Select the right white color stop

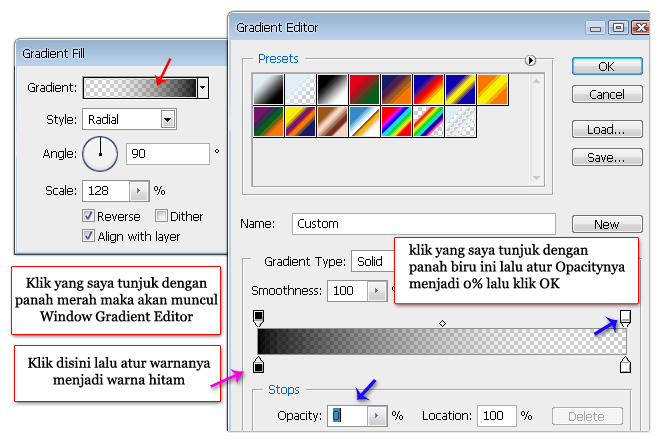point(625,365)
